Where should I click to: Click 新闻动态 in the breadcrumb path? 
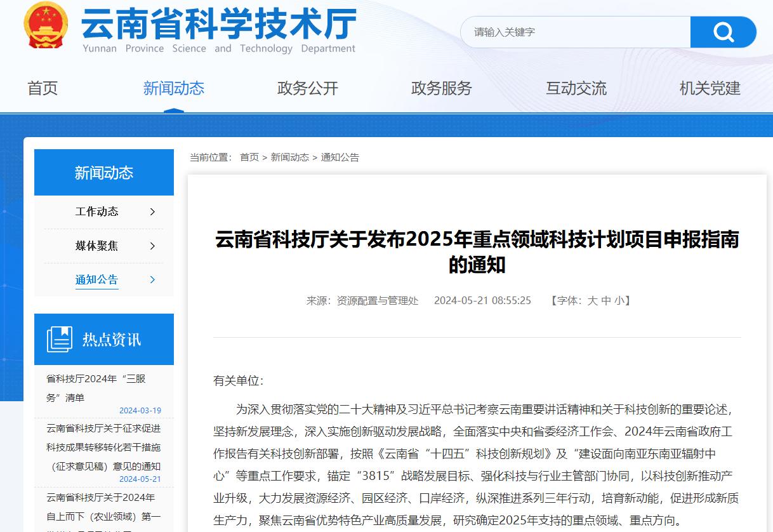coord(289,157)
